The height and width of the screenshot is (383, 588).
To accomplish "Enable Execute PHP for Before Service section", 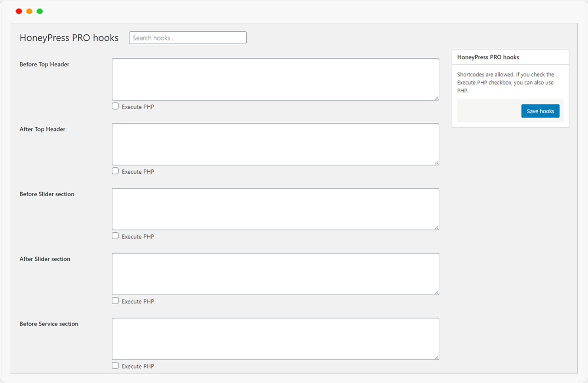I will [x=115, y=366].
